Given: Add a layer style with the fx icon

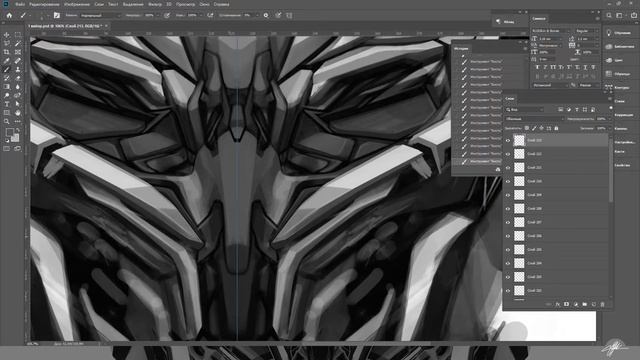Looking at the screenshot, I should [x=558, y=304].
